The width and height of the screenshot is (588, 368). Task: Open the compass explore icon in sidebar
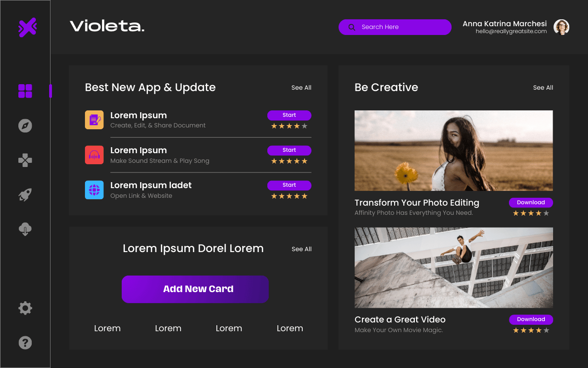click(x=25, y=126)
